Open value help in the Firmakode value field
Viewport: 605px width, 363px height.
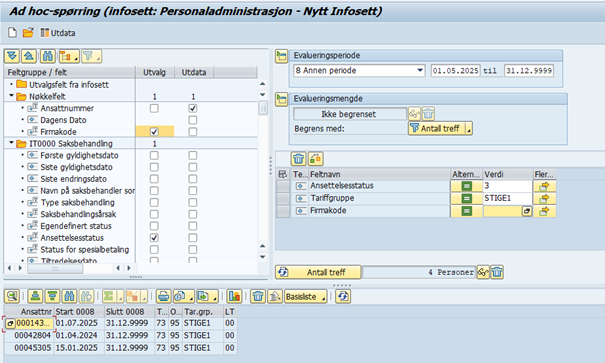pyautogui.click(x=527, y=211)
